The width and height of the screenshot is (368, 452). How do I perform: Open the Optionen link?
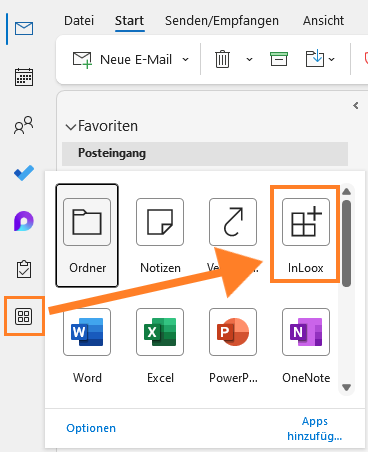click(91, 428)
